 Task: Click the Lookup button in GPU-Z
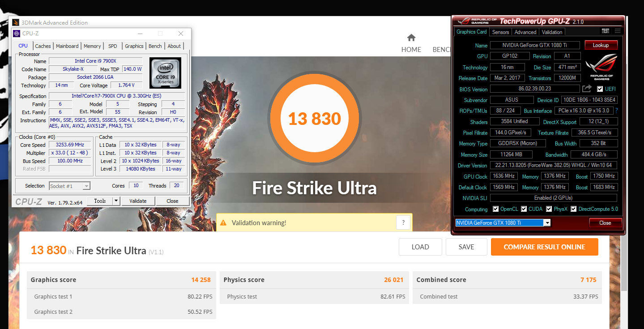[601, 45]
